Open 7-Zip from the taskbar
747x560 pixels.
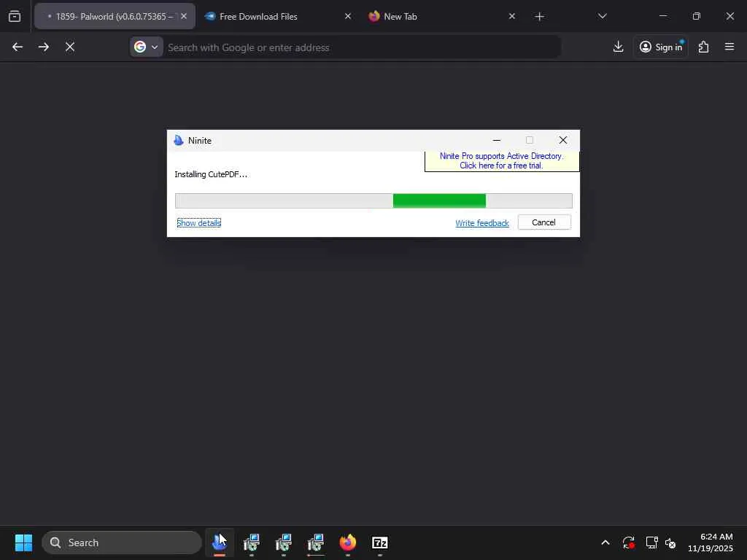tap(379, 542)
